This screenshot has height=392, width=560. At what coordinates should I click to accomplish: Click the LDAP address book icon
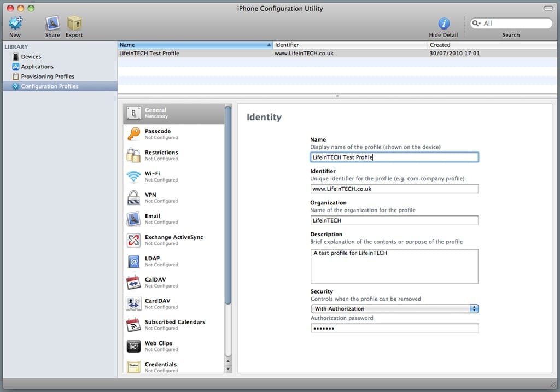(133, 261)
